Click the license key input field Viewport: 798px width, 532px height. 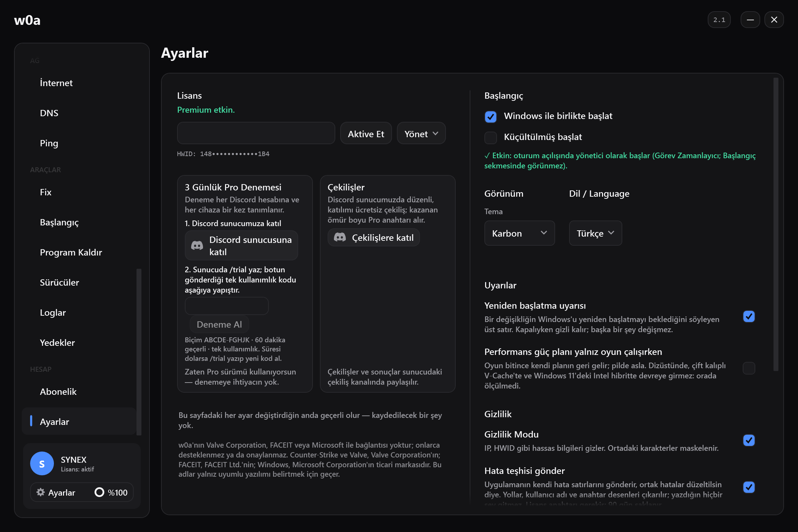256,133
